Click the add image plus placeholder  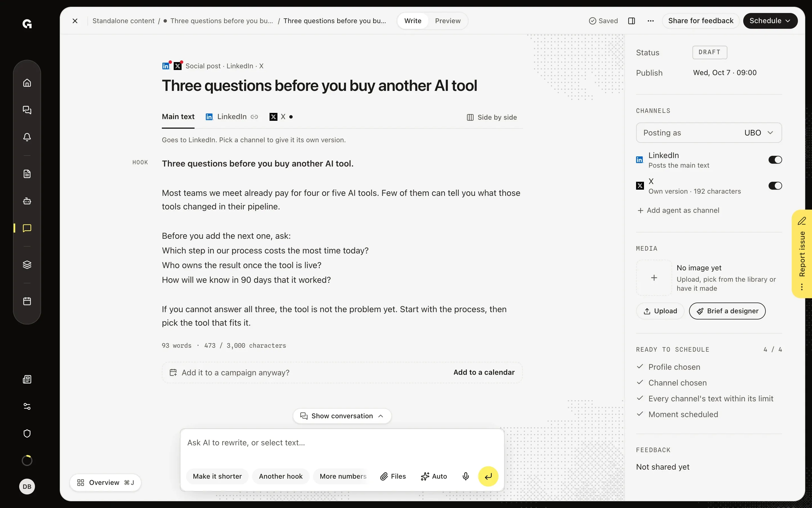[x=654, y=278]
